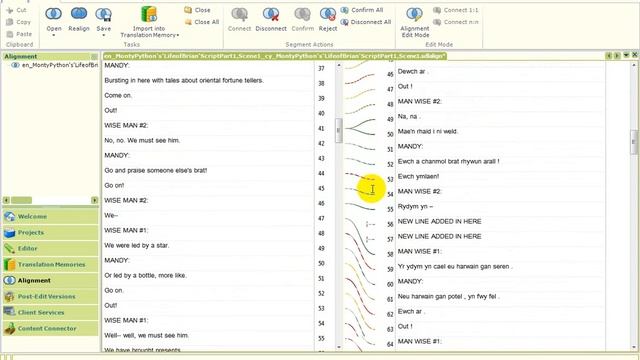Expand the Save button dropdown arrow
Screen dimensions: 640x360
tap(104, 36)
